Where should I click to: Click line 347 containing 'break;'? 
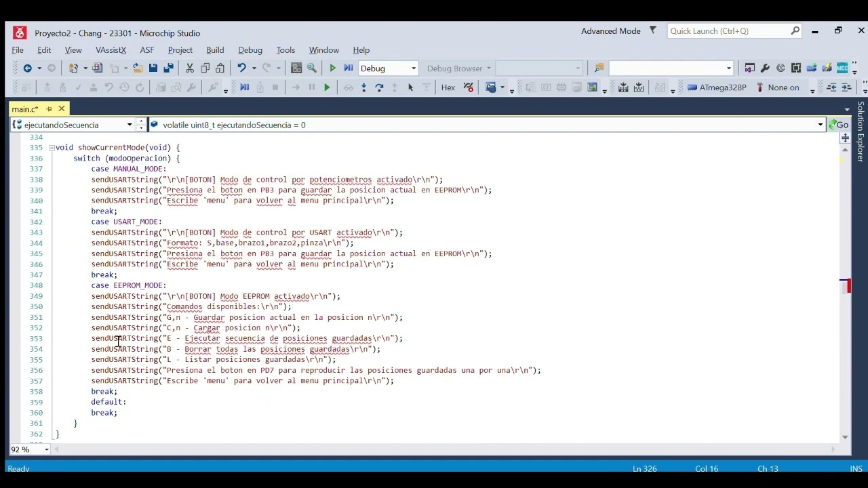104,275
